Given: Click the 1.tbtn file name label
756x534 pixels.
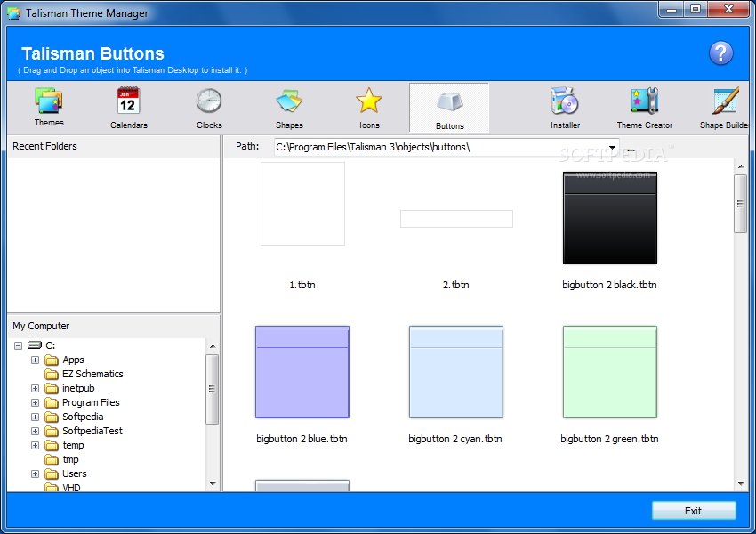Looking at the screenshot, I should coord(302,285).
